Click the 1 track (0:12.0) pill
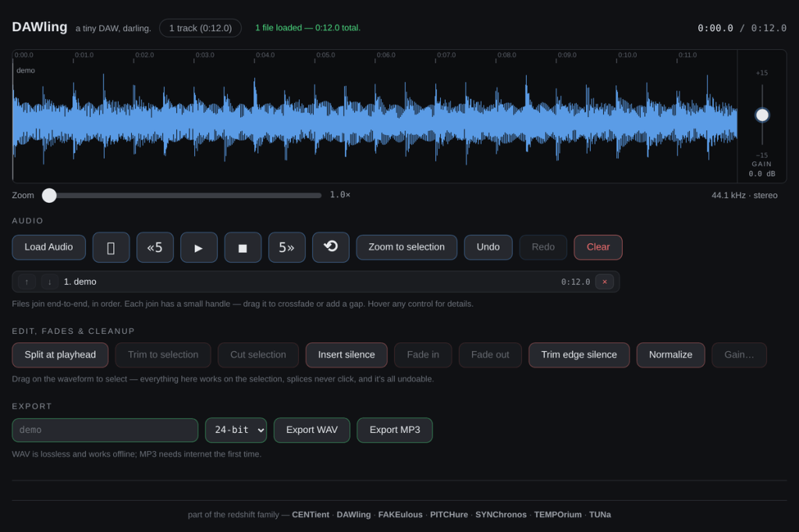799x532 pixels. [x=201, y=28]
